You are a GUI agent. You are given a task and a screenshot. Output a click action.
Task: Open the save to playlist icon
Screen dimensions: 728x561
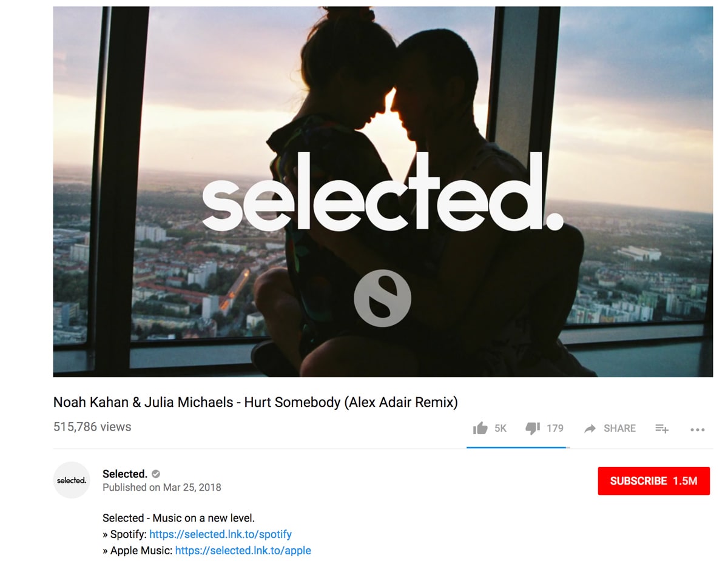pos(662,428)
